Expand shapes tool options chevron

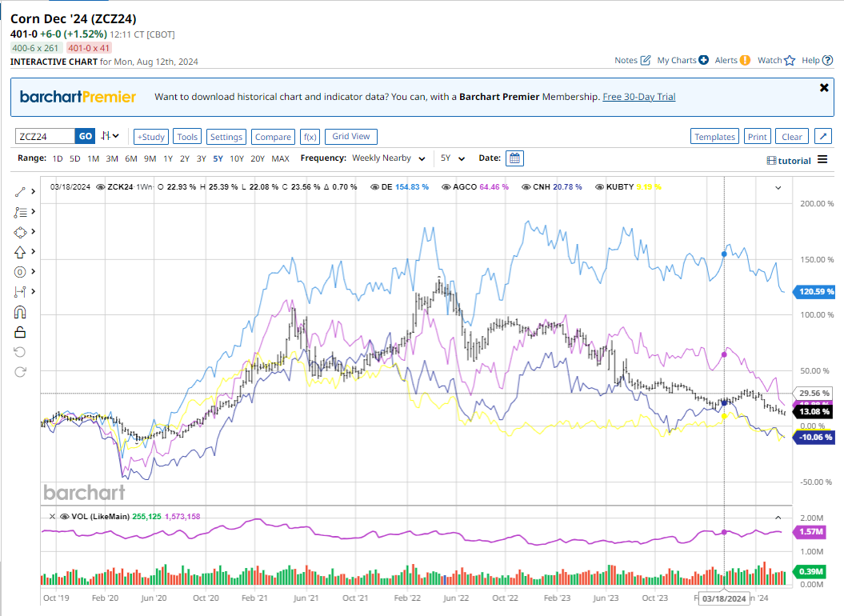coord(34,231)
